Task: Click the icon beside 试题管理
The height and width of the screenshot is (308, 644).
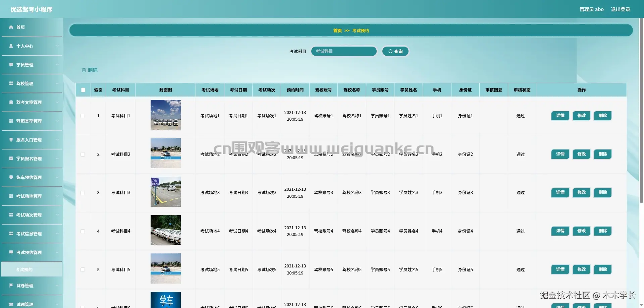Action: pyautogui.click(x=11, y=304)
